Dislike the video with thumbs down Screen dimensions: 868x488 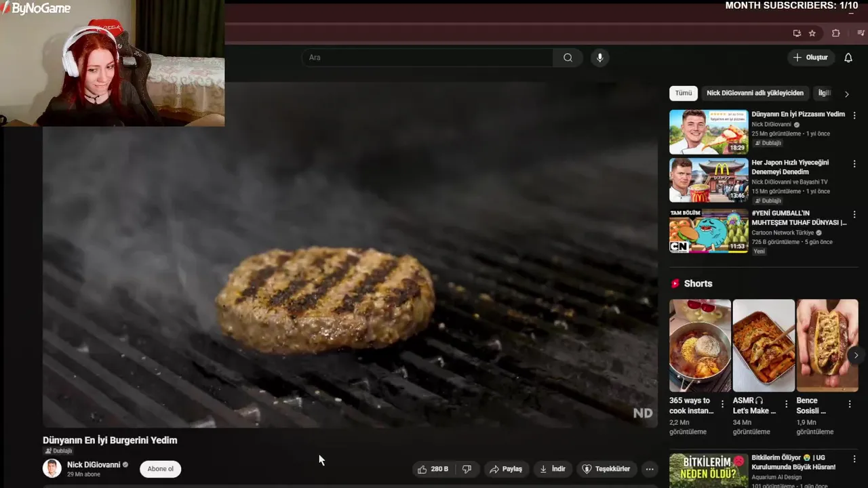[467, 469]
